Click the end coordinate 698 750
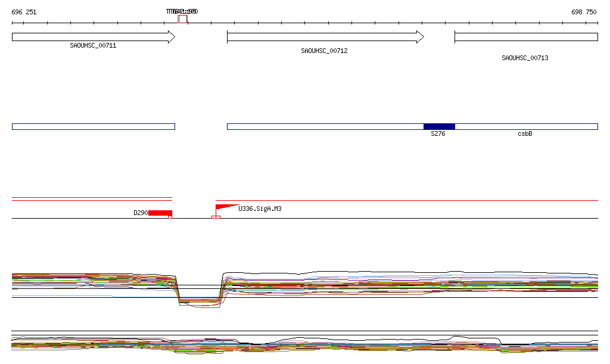The width and height of the screenshot is (610, 364). [584, 12]
